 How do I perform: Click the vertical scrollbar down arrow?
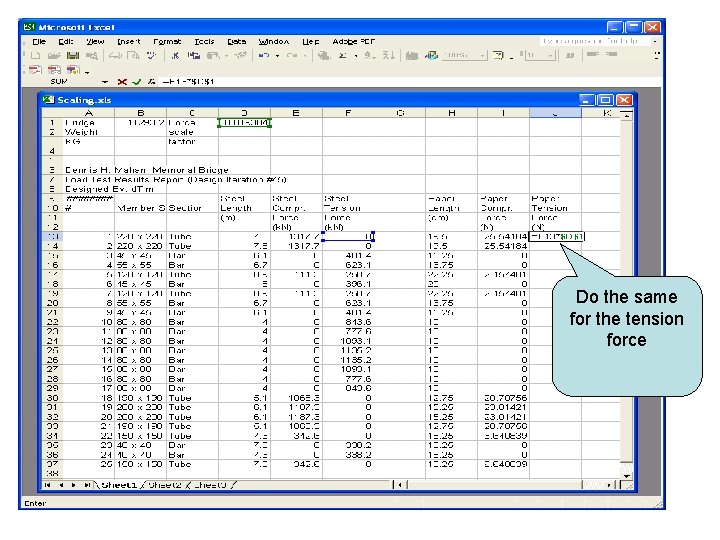(627, 476)
